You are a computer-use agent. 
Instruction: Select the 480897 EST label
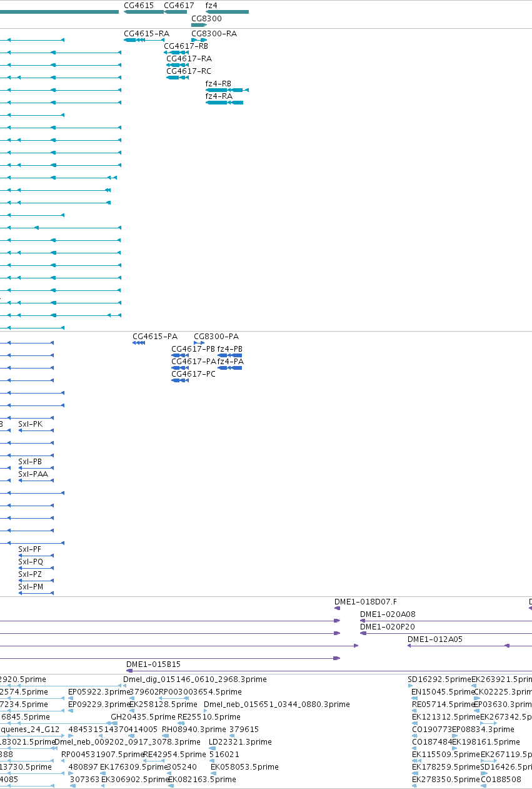point(83,767)
